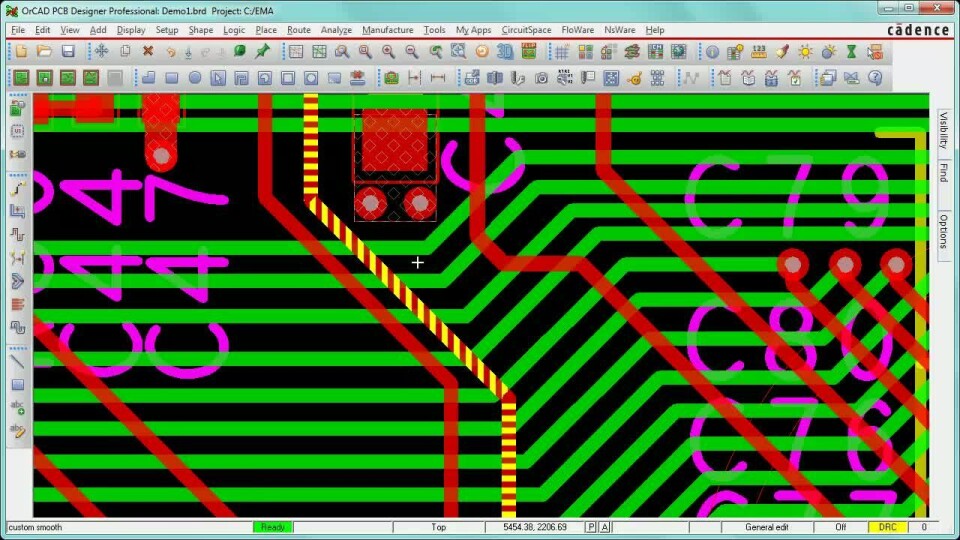Click the Top layer status field
The image size is (960, 540).
pyautogui.click(x=438, y=527)
